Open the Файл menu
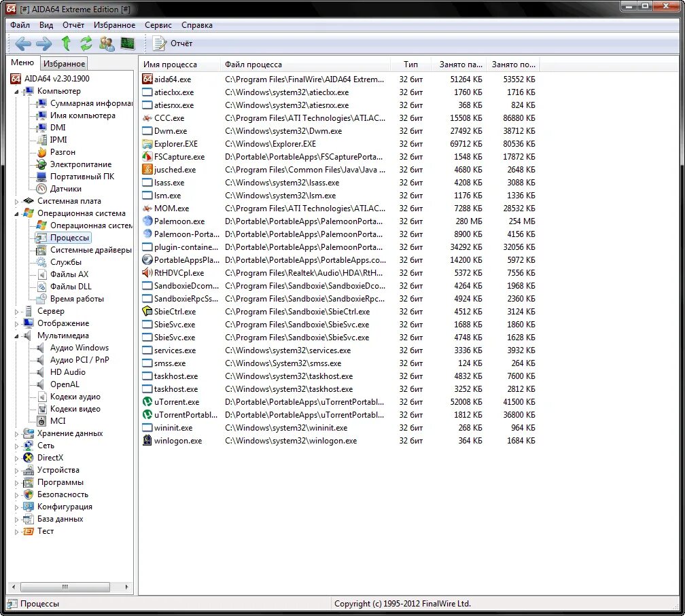Viewport: 685px width, 616px height. (20, 25)
